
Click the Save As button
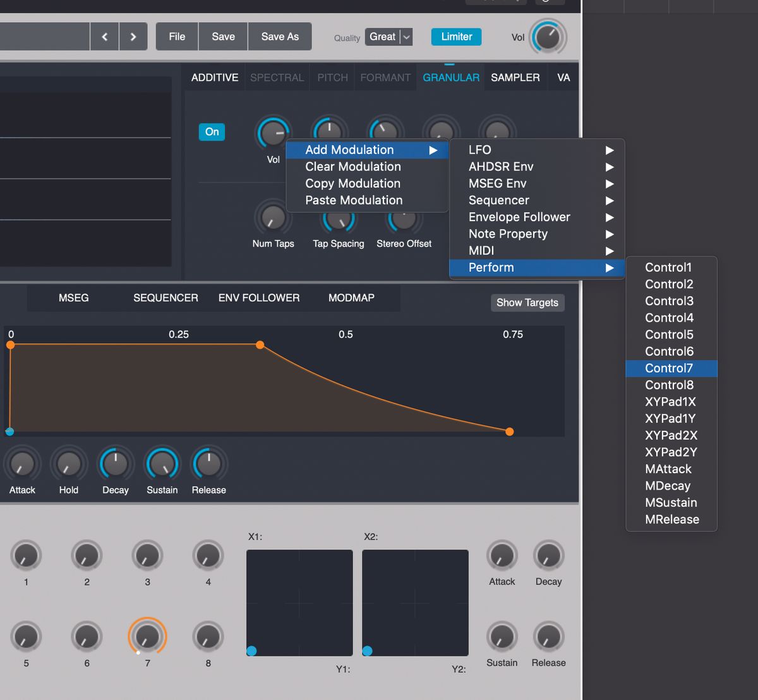pos(279,36)
